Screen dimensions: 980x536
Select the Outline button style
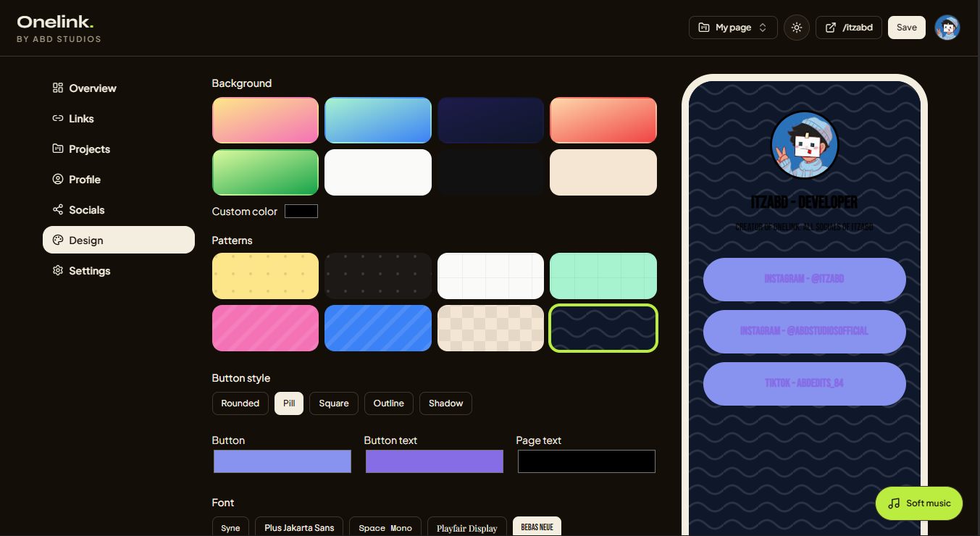tap(389, 403)
